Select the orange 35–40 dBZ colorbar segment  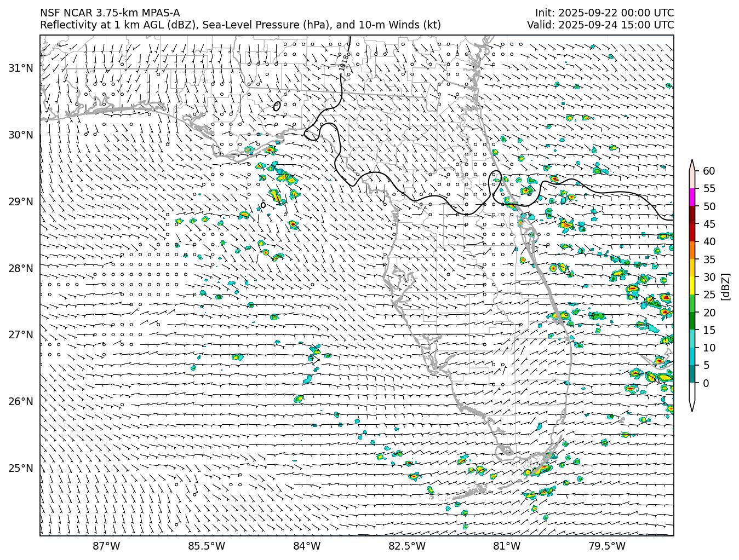click(x=692, y=250)
